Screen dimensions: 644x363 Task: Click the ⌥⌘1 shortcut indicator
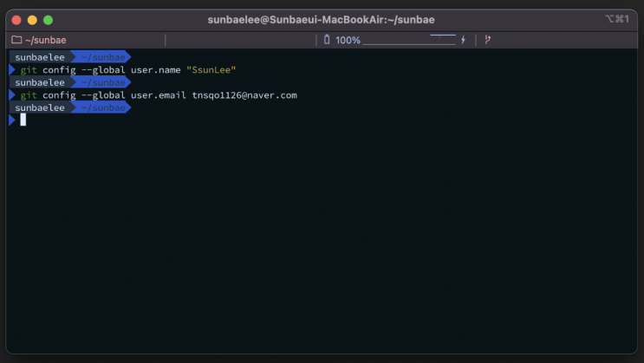pyautogui.click(x=617, y=19)
